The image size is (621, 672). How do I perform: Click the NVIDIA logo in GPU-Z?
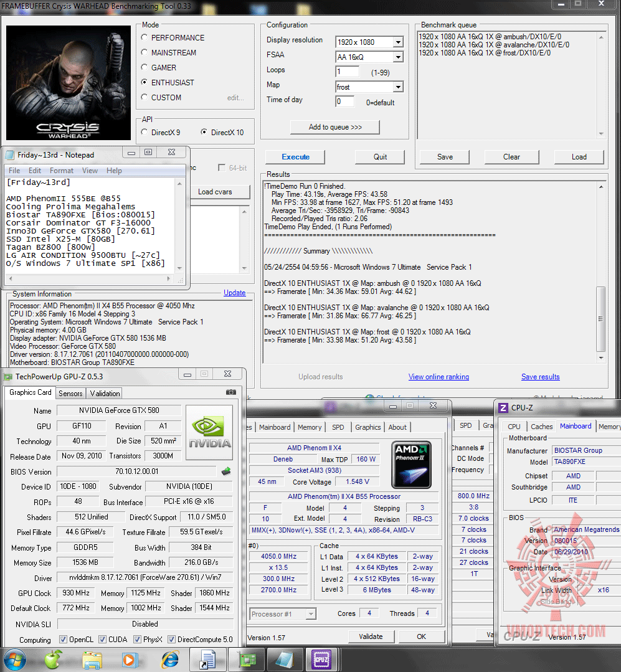[209, 432]
